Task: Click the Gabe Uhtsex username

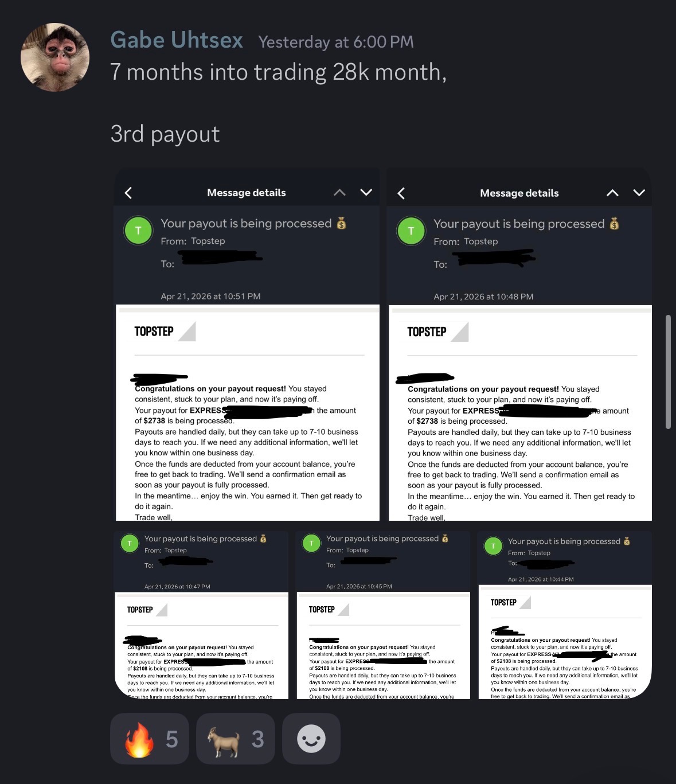Action: [177, 40]
